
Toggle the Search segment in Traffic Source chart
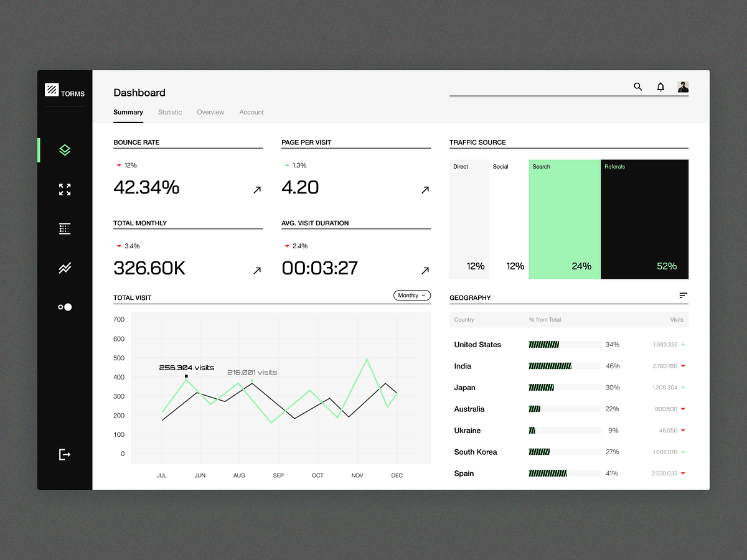pos(564,219)
